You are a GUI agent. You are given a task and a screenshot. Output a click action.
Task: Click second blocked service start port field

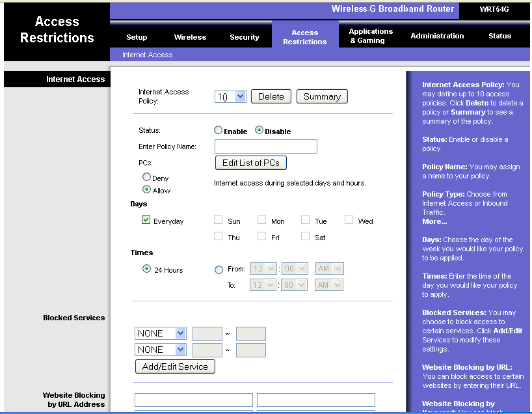207,350
